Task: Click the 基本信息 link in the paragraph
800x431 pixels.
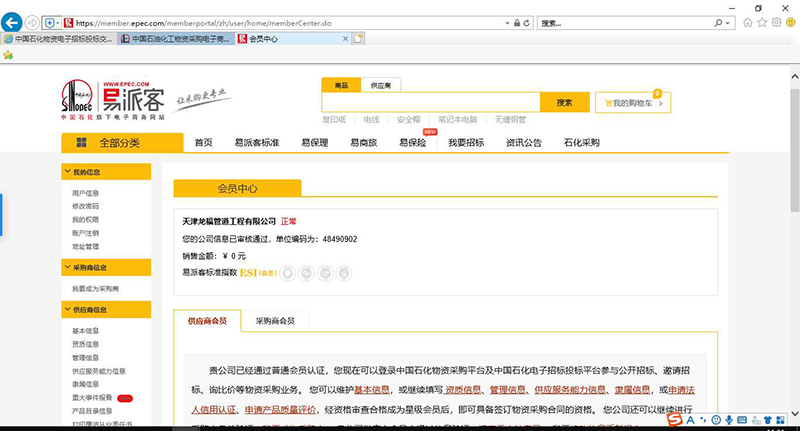Action: (x=371, y=390)
